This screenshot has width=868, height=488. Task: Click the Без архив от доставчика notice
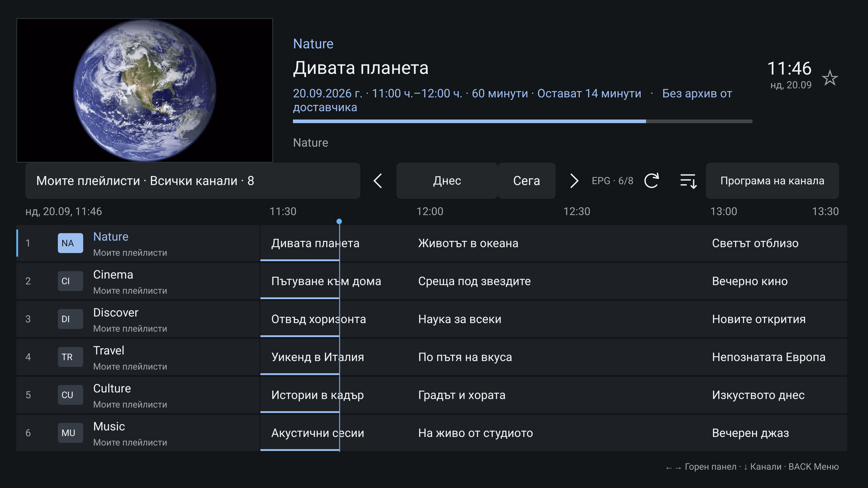[x=512, y=100]
